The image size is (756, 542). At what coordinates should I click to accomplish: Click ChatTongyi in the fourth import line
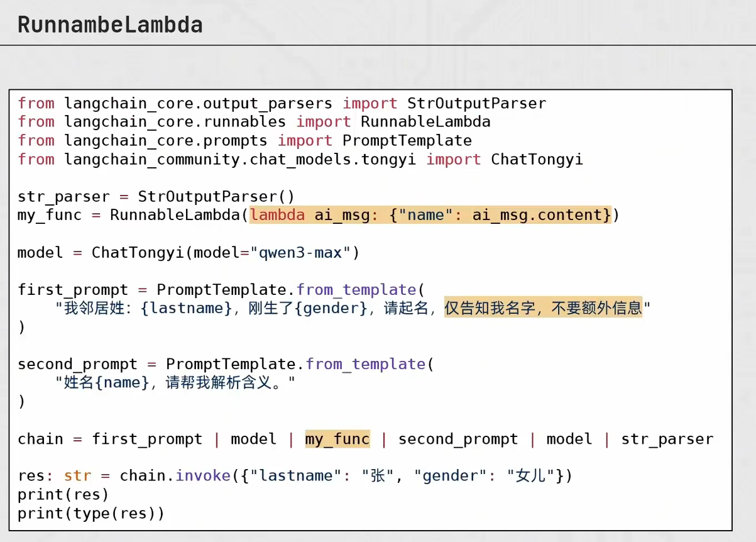tap(537, 159)
